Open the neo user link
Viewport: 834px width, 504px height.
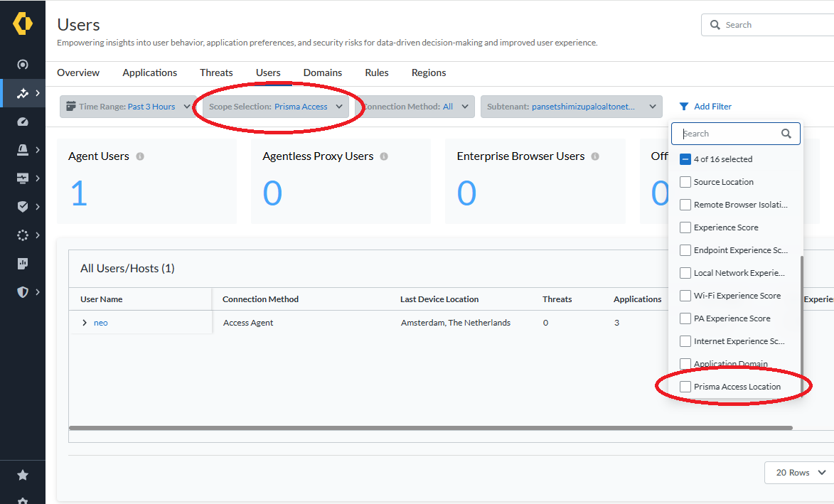pos(101,323)
